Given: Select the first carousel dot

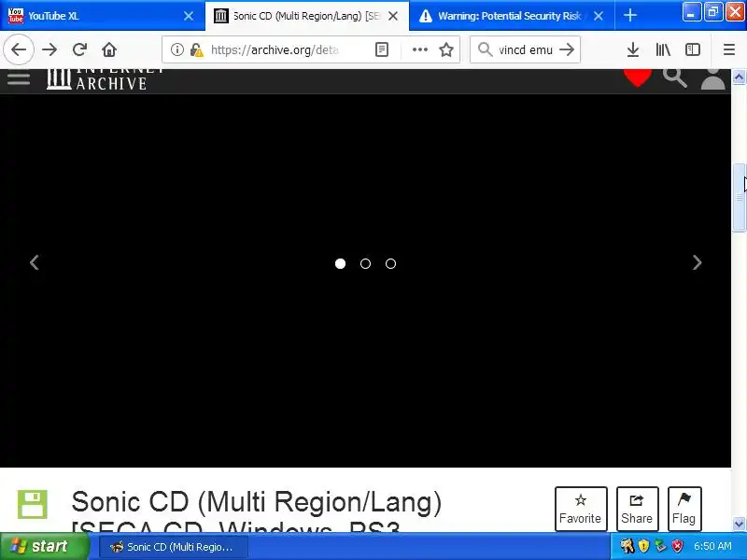Looking at the screenshot, I should 340,264.
